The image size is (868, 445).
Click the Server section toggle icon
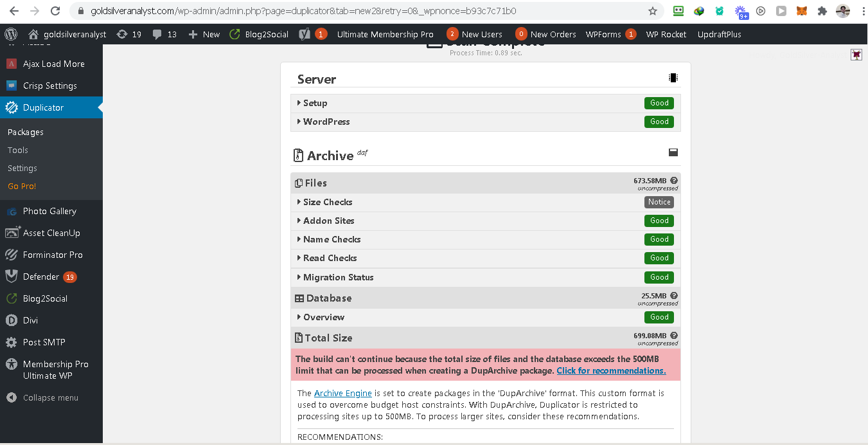click(673, 78)
